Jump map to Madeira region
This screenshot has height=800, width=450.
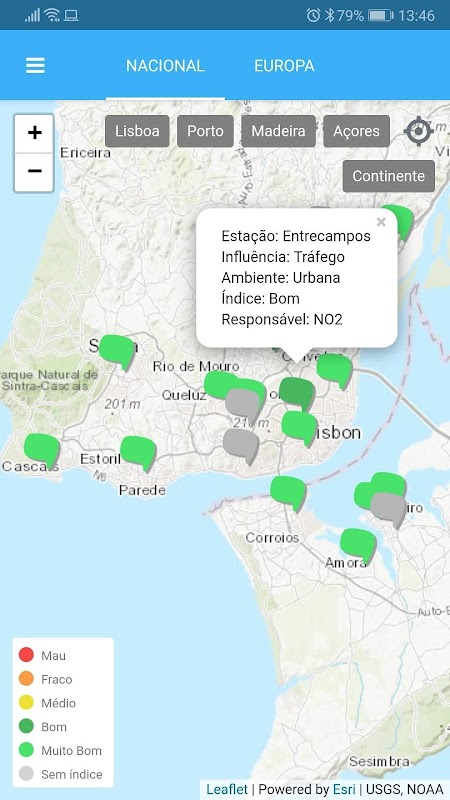(278, 131)
